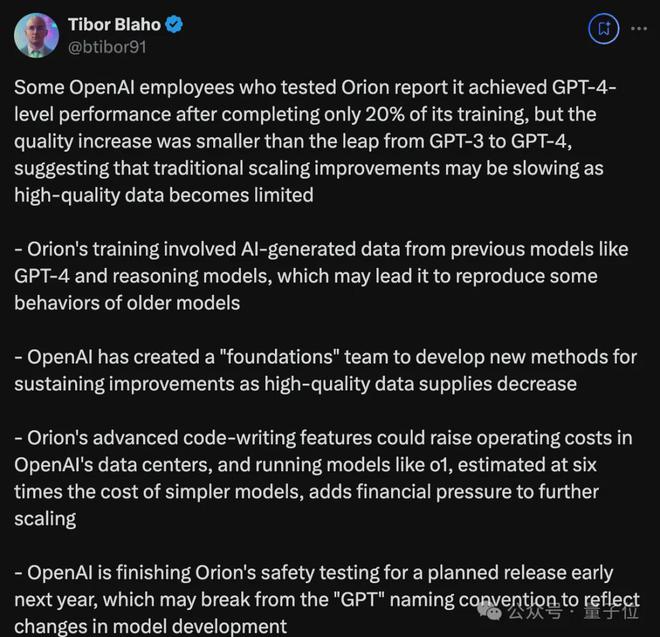Open the @btibor91 handle link
Viewport: 660px width, 637px height.
(106, 45)
